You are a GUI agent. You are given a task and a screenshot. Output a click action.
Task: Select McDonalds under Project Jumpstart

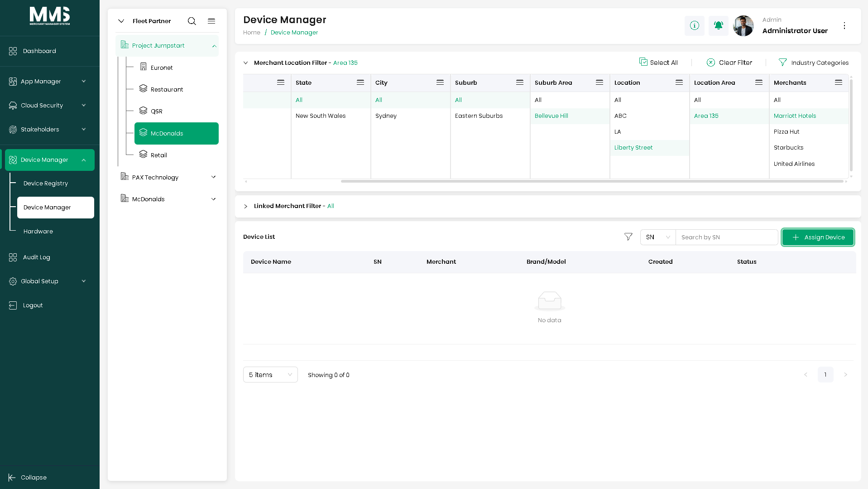[x=177, y=134]
